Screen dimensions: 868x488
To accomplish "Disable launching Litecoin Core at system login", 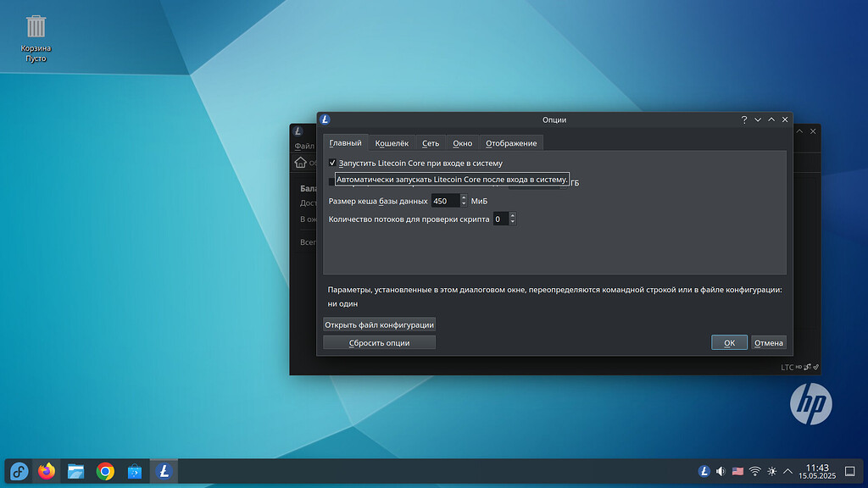I will [x=331, y=163].
